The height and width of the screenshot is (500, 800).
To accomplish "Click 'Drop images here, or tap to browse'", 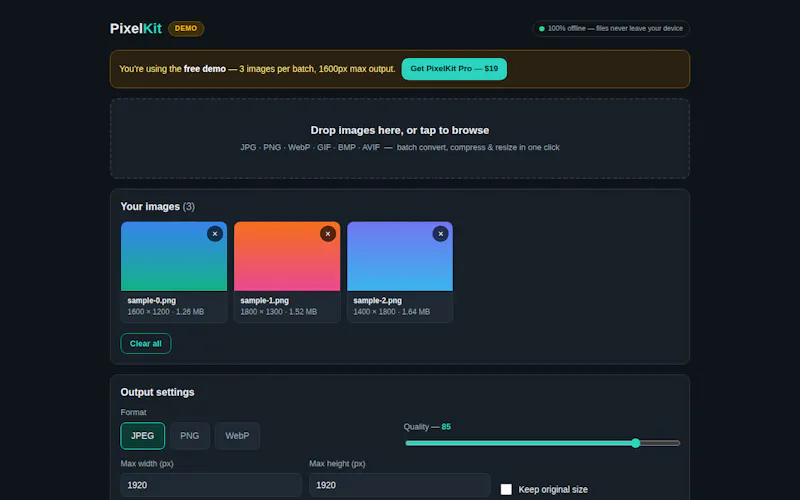I will (400, 130).
